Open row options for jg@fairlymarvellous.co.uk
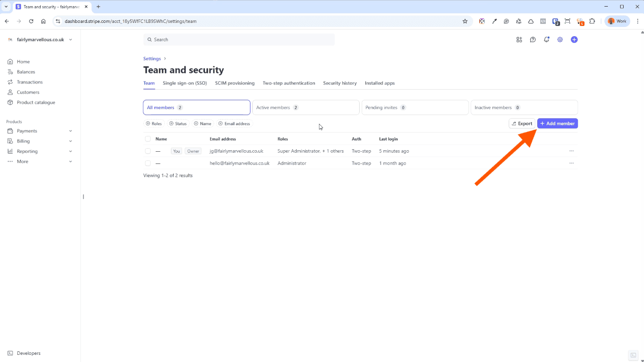This screenshot has height=362, width=644. [x=571, y=151]
